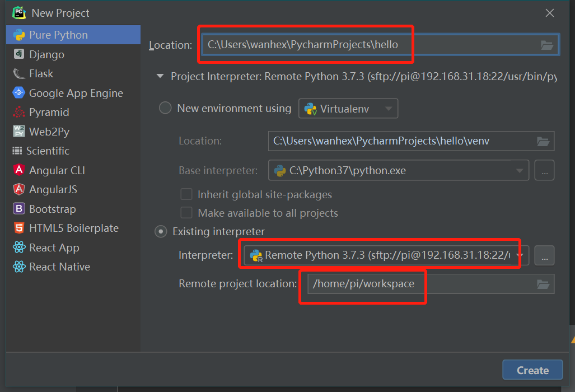
Task: Select the New environment using radio button
Action: (165, 108)
